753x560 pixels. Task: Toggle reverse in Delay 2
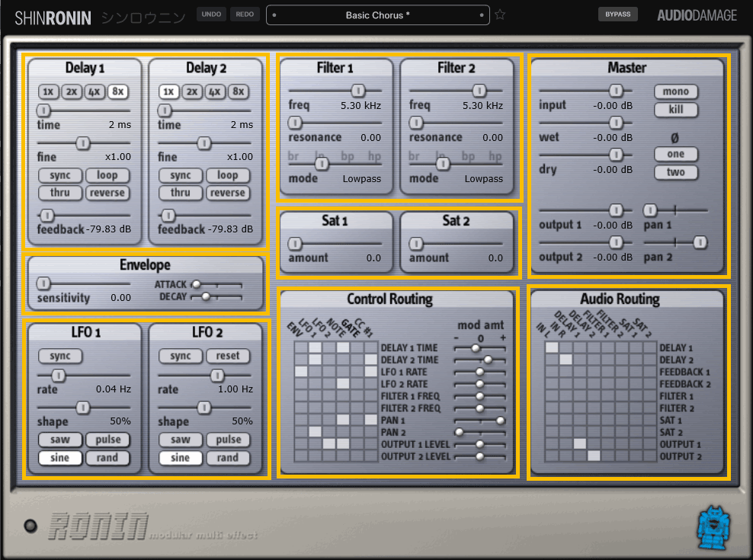click(228, 193)
